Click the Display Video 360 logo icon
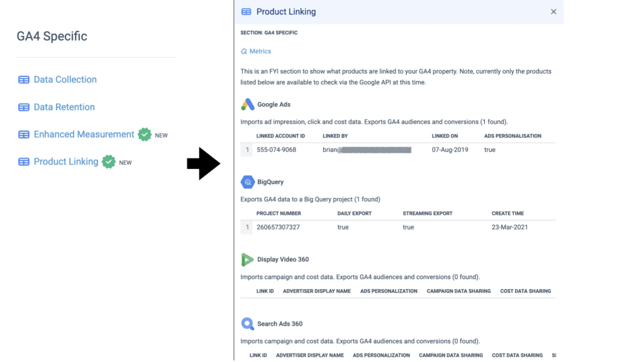This screenshot has width=644, height=362. (x=247, y=260)
